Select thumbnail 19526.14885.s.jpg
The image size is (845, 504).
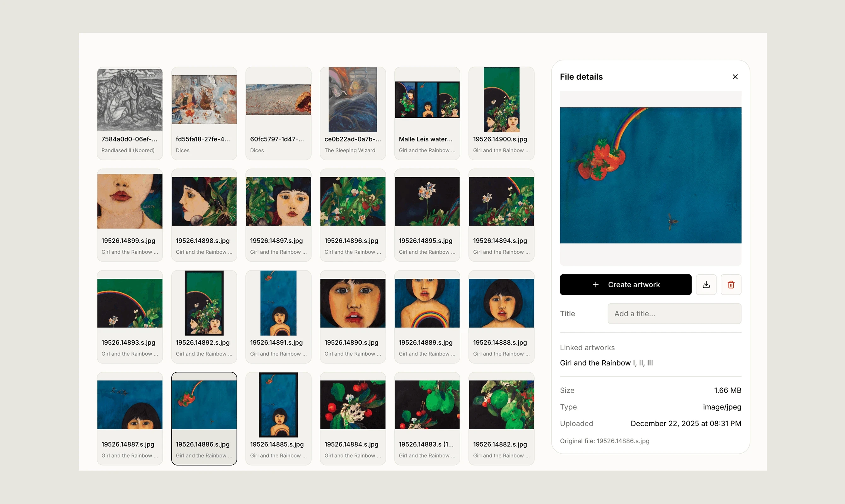(278, 404)
